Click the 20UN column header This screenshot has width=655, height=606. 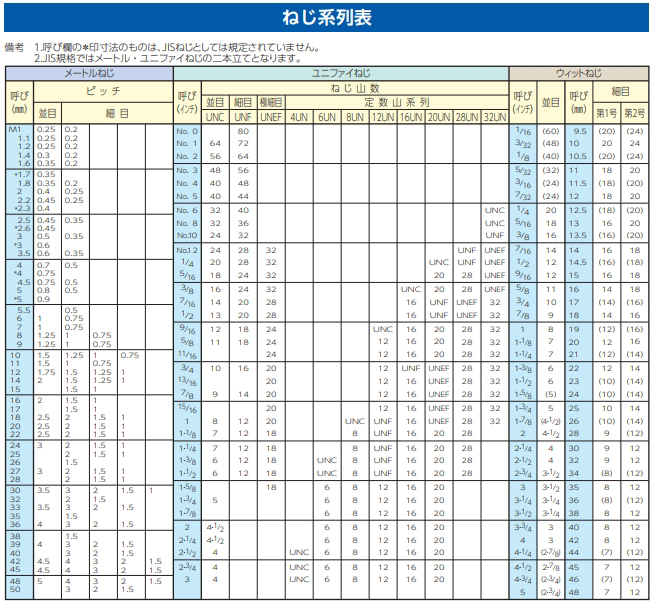[439, 116]
